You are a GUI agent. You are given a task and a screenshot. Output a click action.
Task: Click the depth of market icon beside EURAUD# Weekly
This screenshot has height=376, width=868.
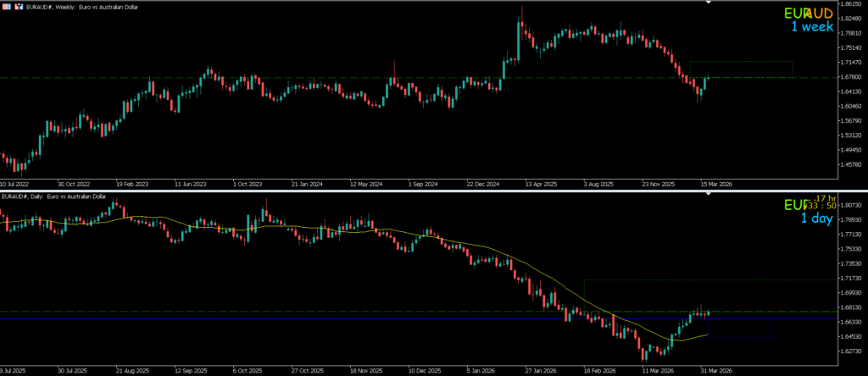click(19, 5)
